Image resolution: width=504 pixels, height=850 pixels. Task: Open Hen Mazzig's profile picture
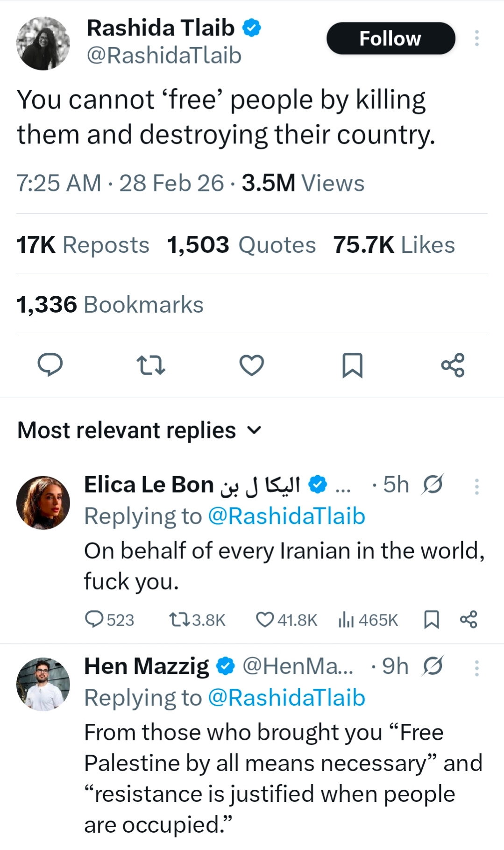(x=43, y=684)
